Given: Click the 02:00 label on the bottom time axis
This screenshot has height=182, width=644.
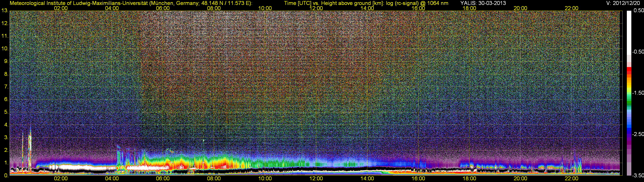Looking at the screenshot, I should coord(61,179).
